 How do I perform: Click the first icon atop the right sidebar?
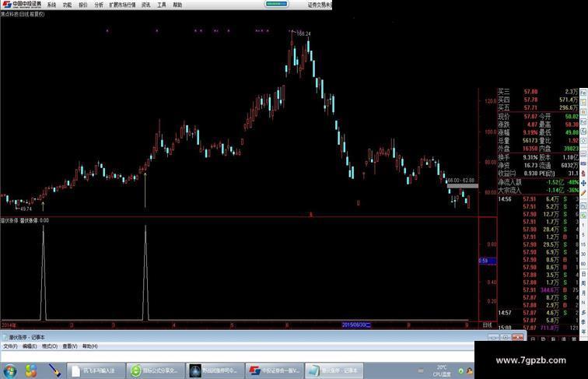(x=583, y=92)
